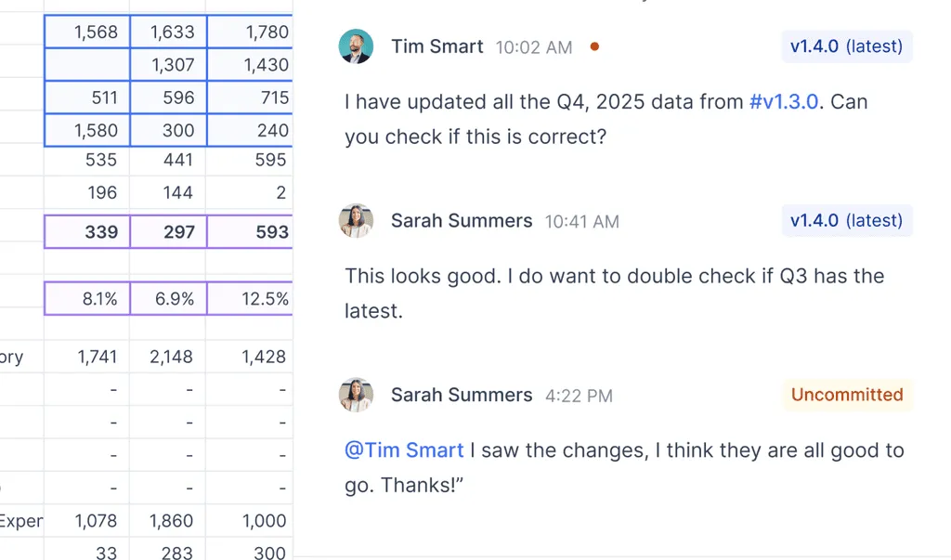This screenshot has width=951, height=560.
Task: Click the 10:02 AM timestamp
Action: pos(533,47)
